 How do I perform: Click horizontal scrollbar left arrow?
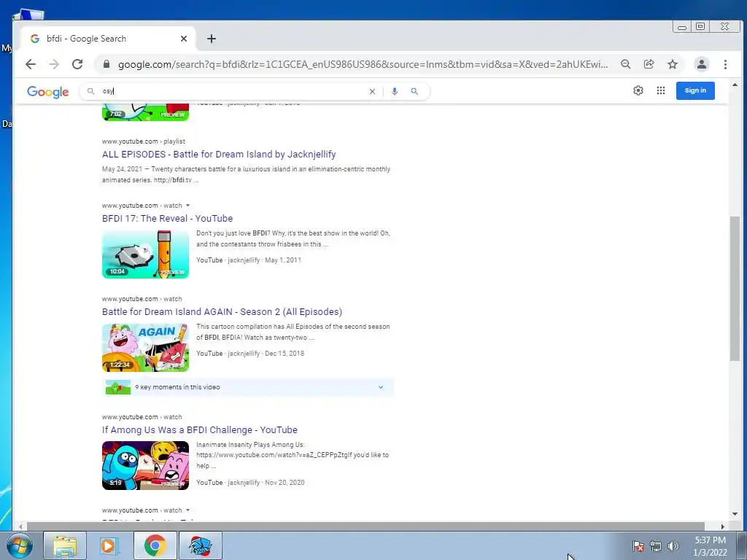click(20, 526)
